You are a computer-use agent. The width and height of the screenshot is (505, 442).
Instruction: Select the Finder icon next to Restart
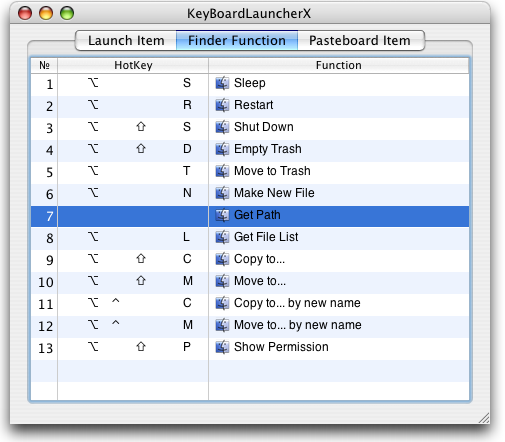pyautogui.click(x=222, y=105)
